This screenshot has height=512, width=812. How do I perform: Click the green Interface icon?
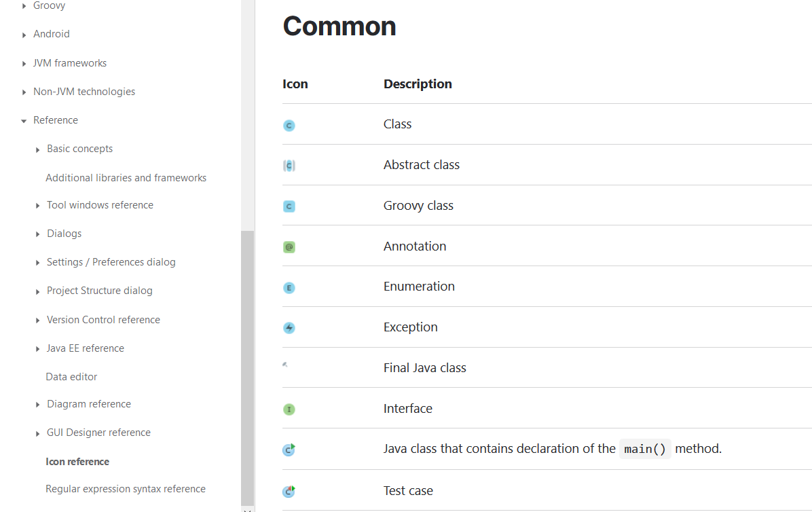[289, 409]
